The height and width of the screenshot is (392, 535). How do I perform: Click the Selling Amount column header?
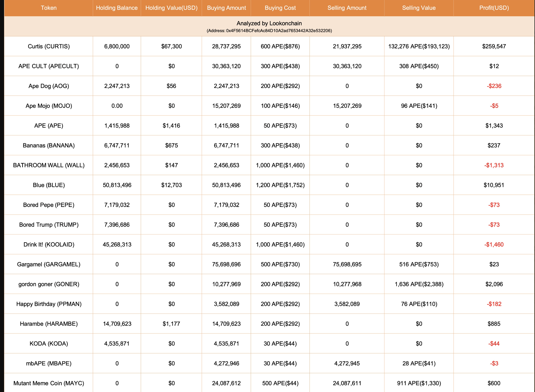[347, 8]
